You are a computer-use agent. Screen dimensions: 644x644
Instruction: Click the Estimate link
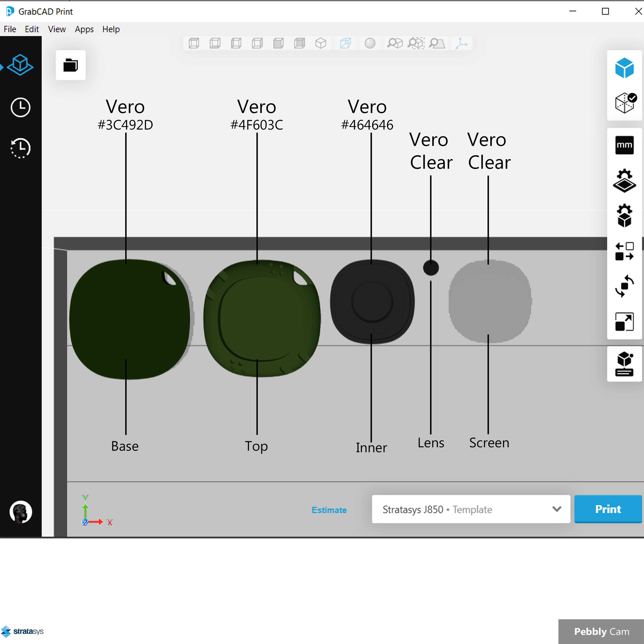point(329,510)
